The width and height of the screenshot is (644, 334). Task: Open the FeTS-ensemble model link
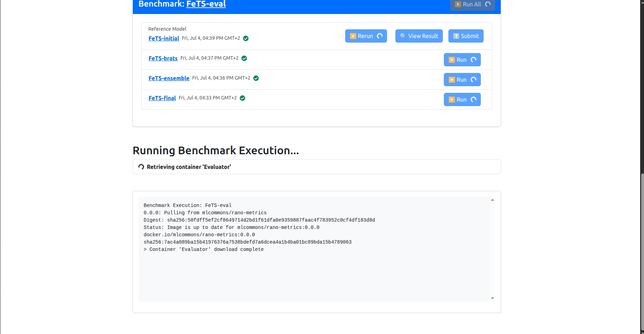169,78
